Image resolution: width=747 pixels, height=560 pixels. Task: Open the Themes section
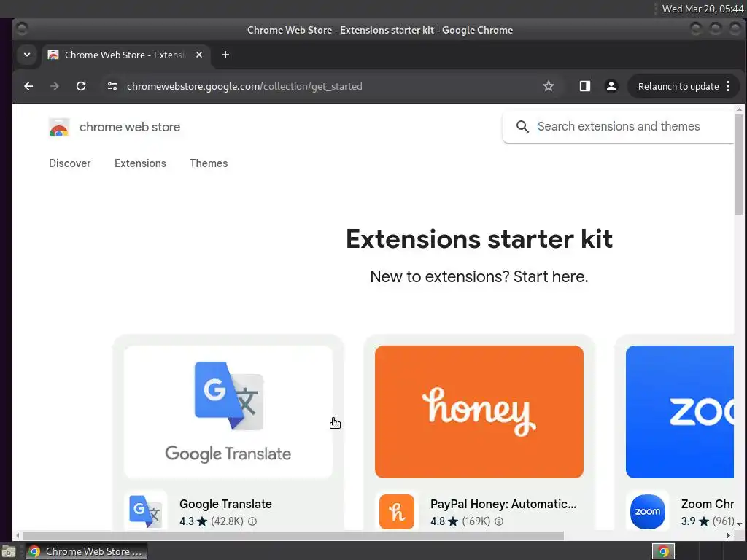209,163
